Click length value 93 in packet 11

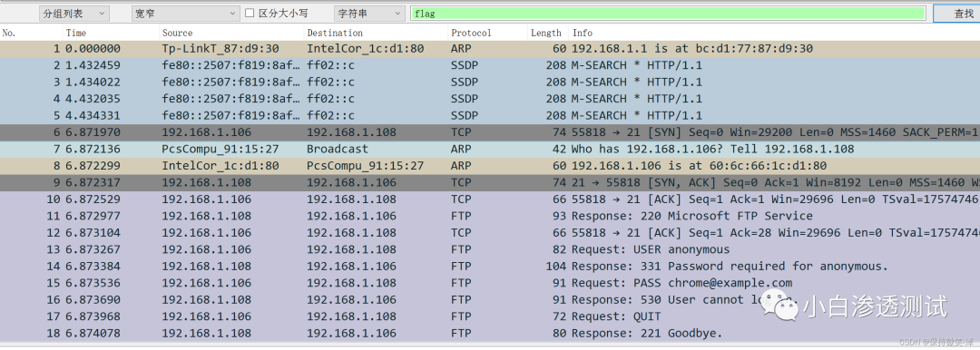click(x=559, y=216)
